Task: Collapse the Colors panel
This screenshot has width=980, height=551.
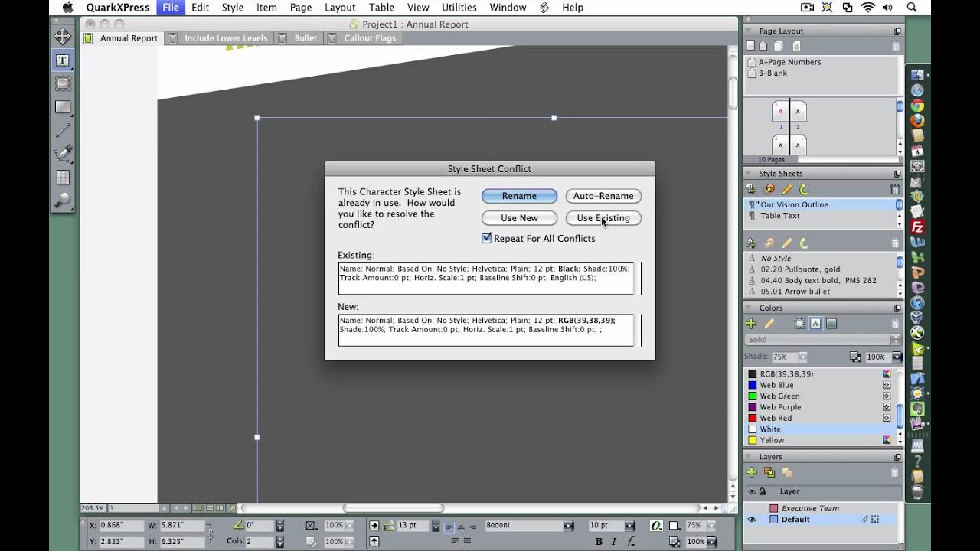Action: pyautogui.click(x=750, y=308)
